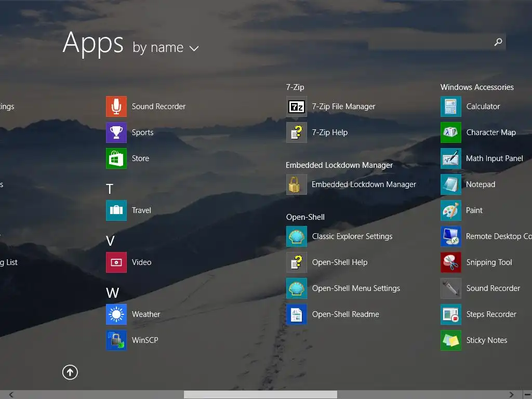This screenshot has width=532, height=399.
Task: Open Classic Explorer Settings shell icon
Action: pyautogui.click(x=296, y=236)
